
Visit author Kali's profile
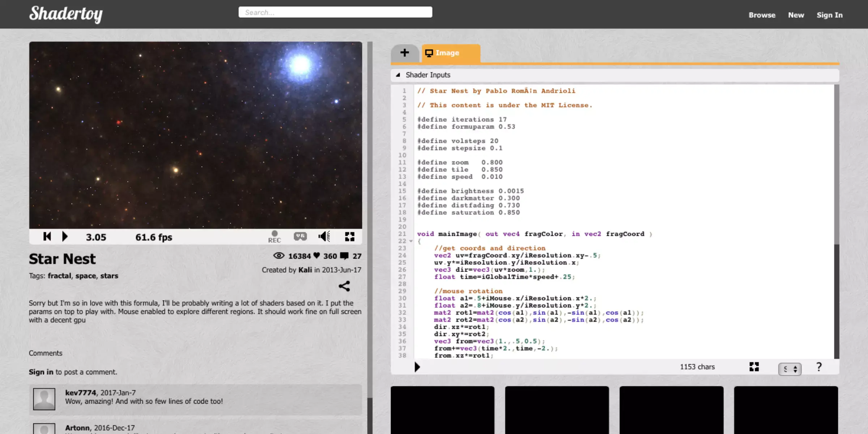[x=305, y=270]
